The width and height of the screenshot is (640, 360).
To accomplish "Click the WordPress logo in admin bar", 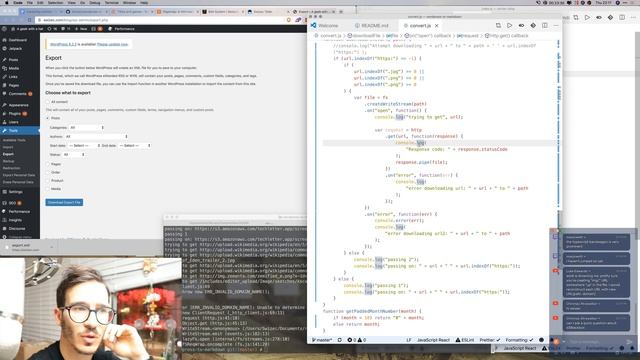I will click(4, 29).
